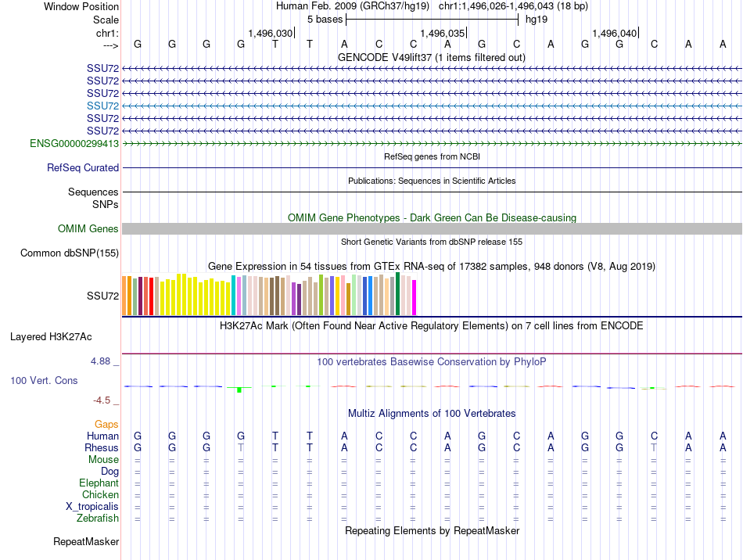The image size is (743, 560).
Task: Click the large green PhyloP conservation bar
Action: click(x=240, y=389)
